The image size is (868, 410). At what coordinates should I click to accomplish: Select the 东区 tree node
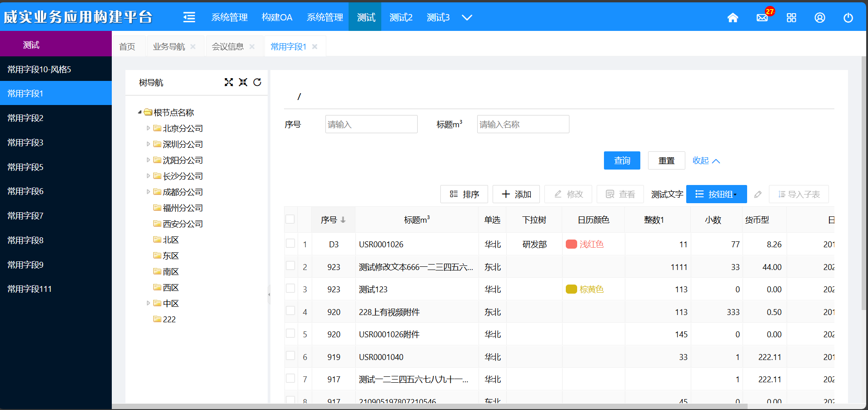(x=171, y=255)
